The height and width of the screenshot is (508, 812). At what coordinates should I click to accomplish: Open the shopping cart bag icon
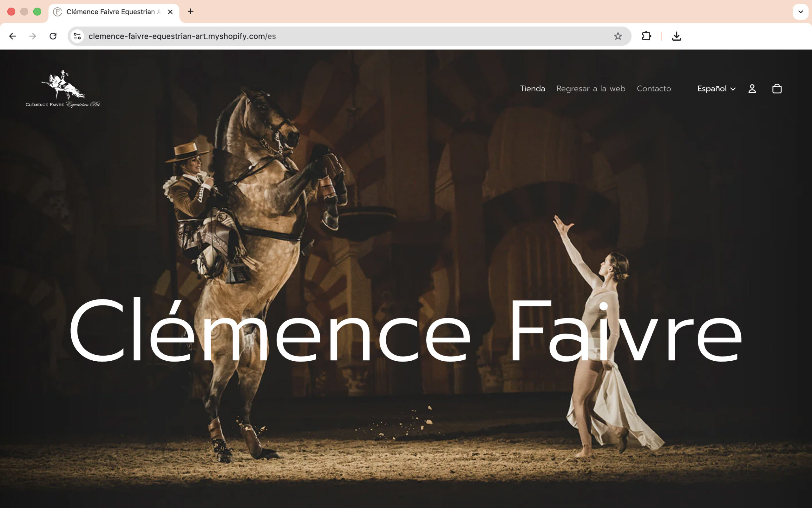[x=777, y=89]
